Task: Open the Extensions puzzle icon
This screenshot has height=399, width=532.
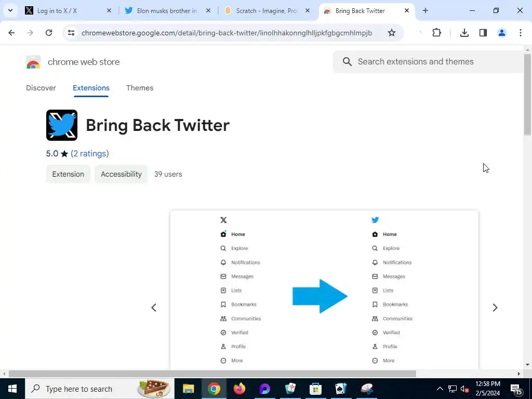Action: tap(436, 33)
